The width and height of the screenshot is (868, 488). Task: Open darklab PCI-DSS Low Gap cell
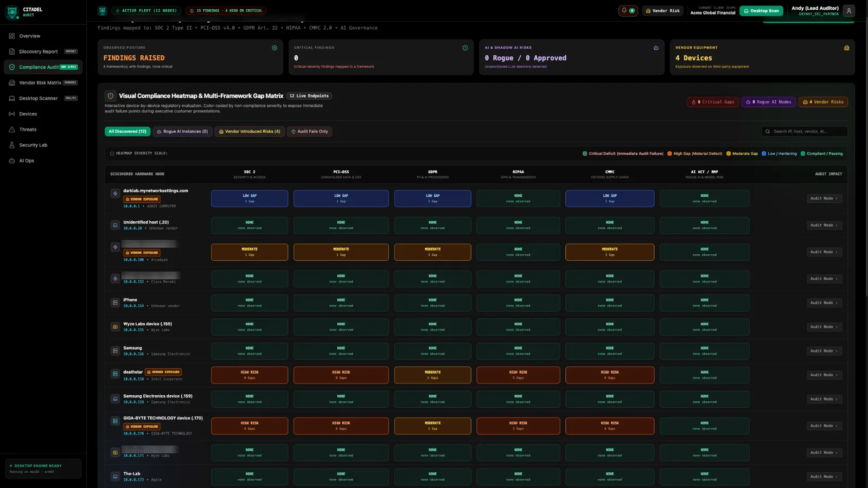341,198
